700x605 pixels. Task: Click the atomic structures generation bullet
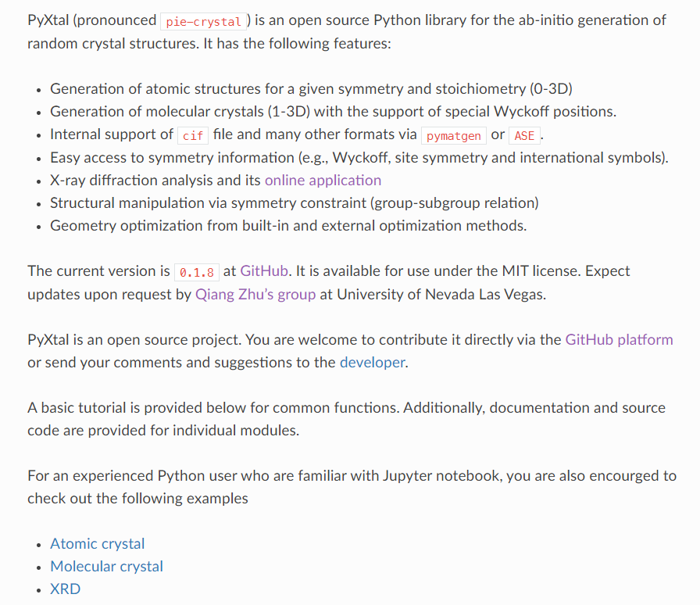311,89
